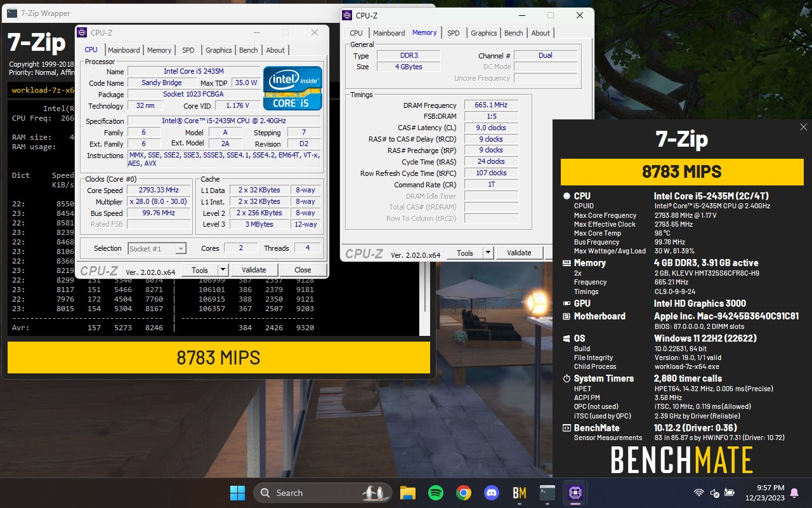Open Google Chrome from the taskbar
The width and height of the screenshot is (812, 508).
[463, 493]
